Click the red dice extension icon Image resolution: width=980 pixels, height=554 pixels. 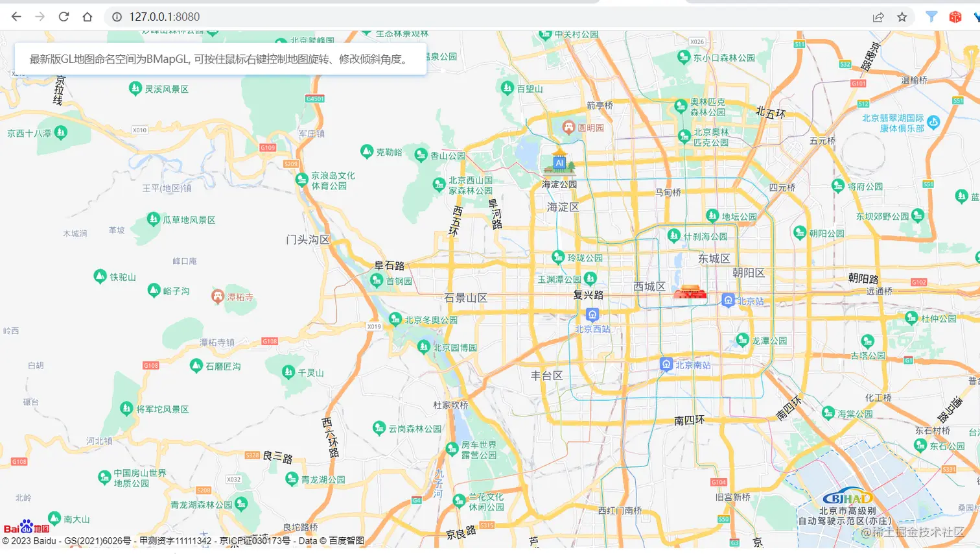pos(956,17)
